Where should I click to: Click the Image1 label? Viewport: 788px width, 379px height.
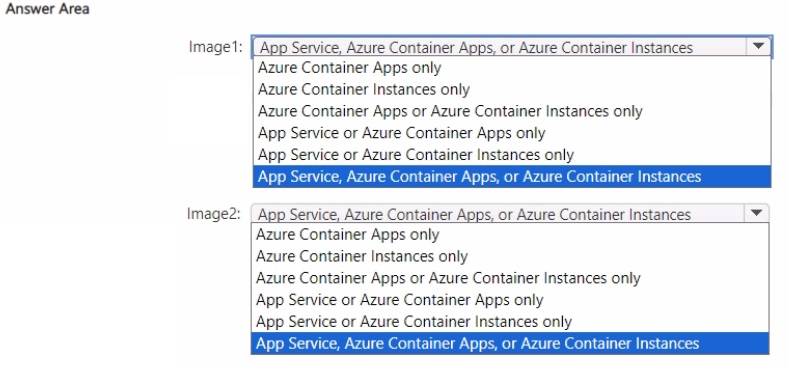pyautogui.click(x=216, y=47)
